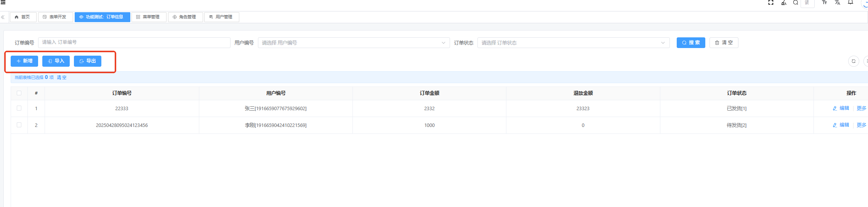Click the 订单编号 column header
This screenshot has width=868, height=207.
pyautogui.click(x=122, y=93)
